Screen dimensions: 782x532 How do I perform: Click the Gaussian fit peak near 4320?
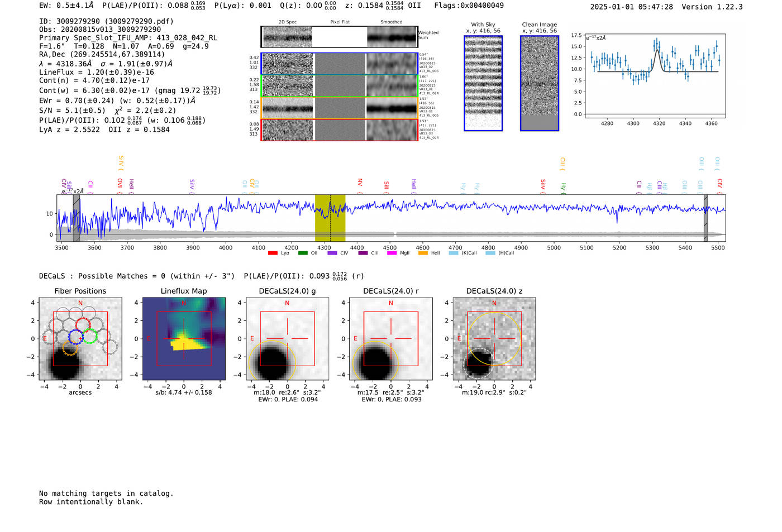coord(657,51)
